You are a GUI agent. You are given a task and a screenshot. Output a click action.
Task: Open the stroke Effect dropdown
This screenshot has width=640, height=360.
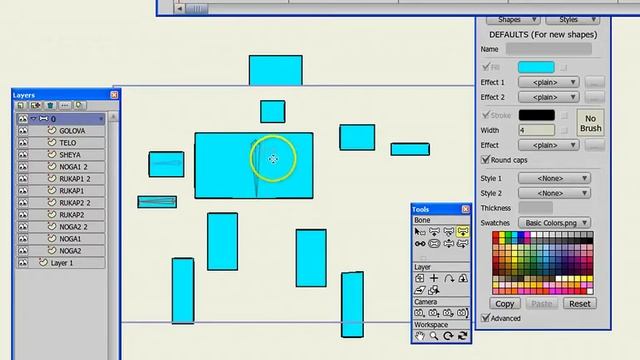(x=549, y=145)
